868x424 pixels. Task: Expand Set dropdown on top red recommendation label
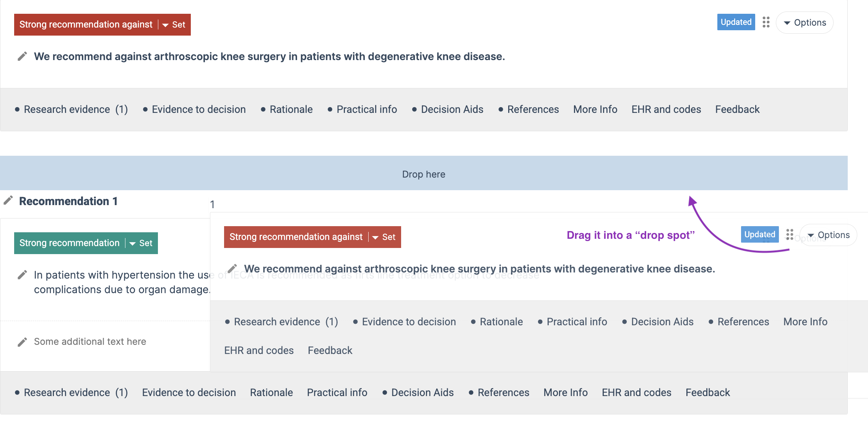tap(174, 24)
